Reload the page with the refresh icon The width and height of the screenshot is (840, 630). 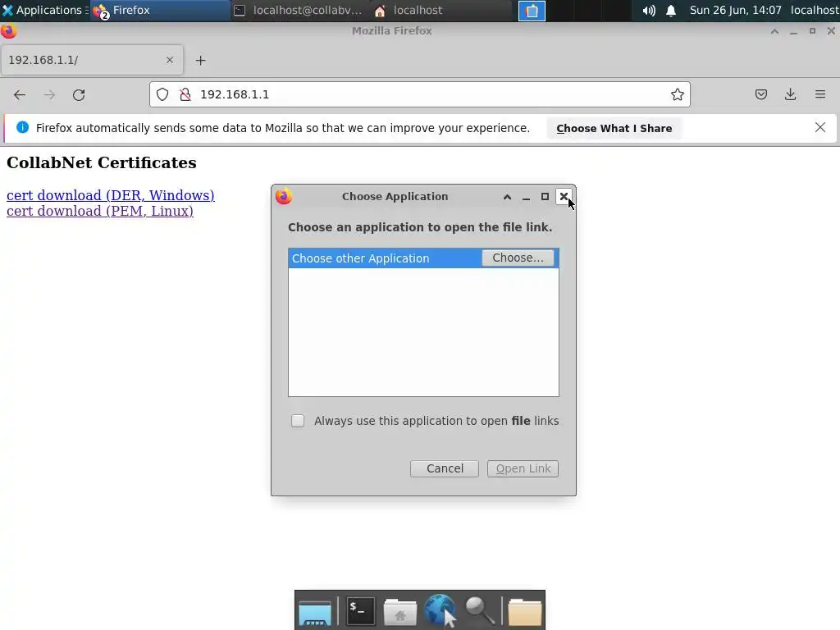pyautogui.click(x=79, y=95)
